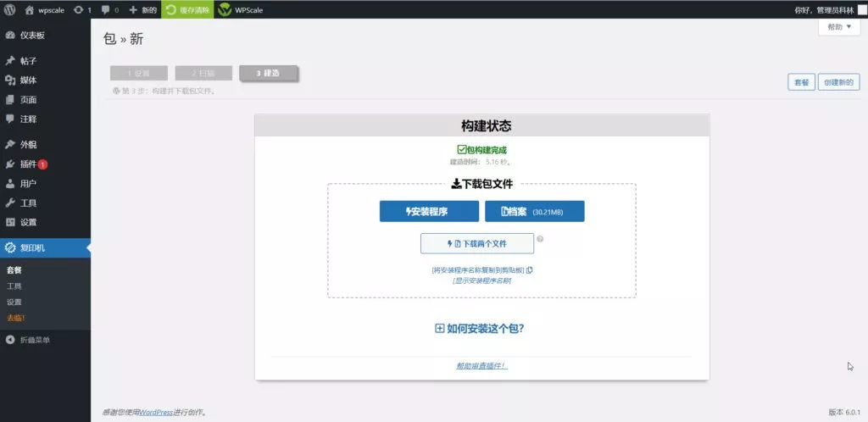Click the Duplicator icon beside 复印机
Image resolution: width=868 pixels, height=422 pixels.
point(10,247)
